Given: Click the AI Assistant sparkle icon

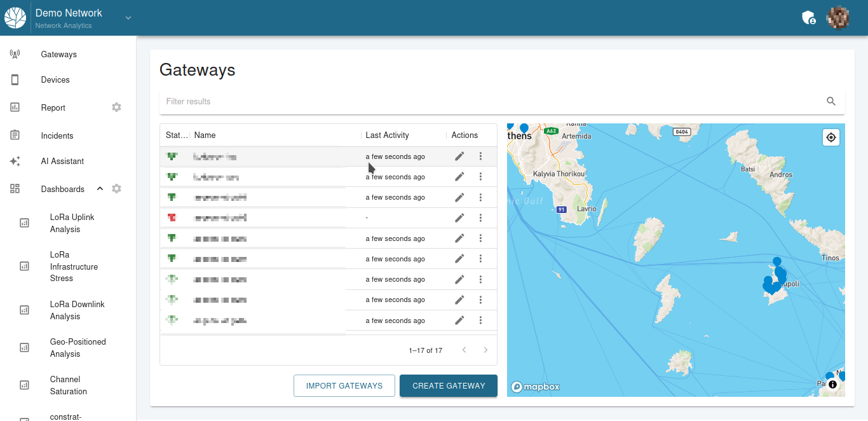Looking at the screenshot, I should 15,161.
